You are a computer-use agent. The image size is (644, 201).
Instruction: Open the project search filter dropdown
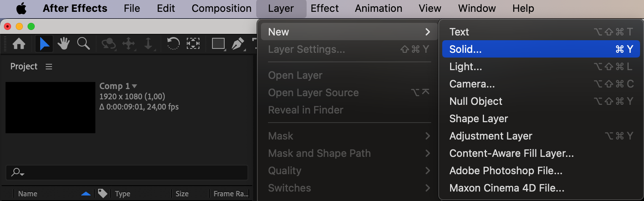[x=18, y=172]
